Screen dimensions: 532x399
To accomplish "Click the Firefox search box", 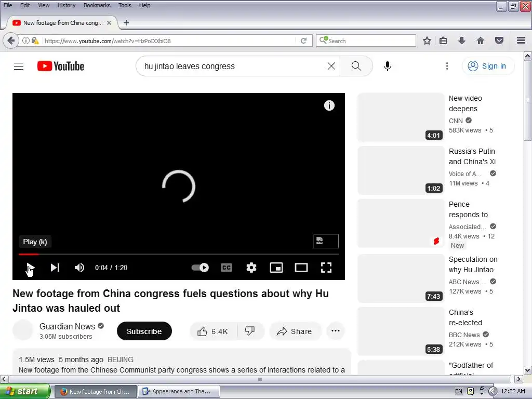I will click(366, 41).
